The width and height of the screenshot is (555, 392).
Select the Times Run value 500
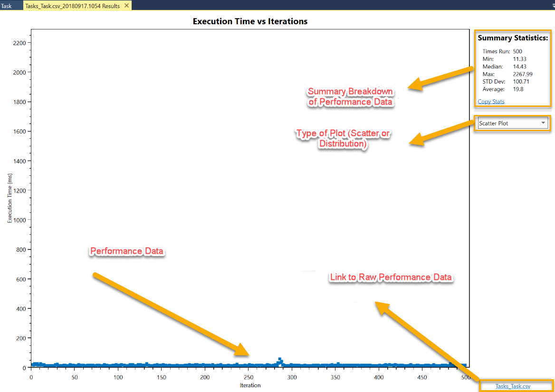pyautogui.click(x=517, y=51)
